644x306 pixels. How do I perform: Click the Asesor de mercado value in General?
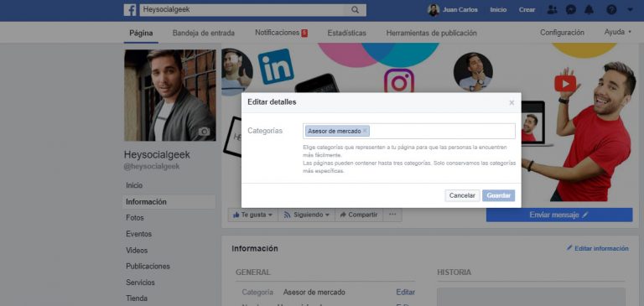click(314, 293)
